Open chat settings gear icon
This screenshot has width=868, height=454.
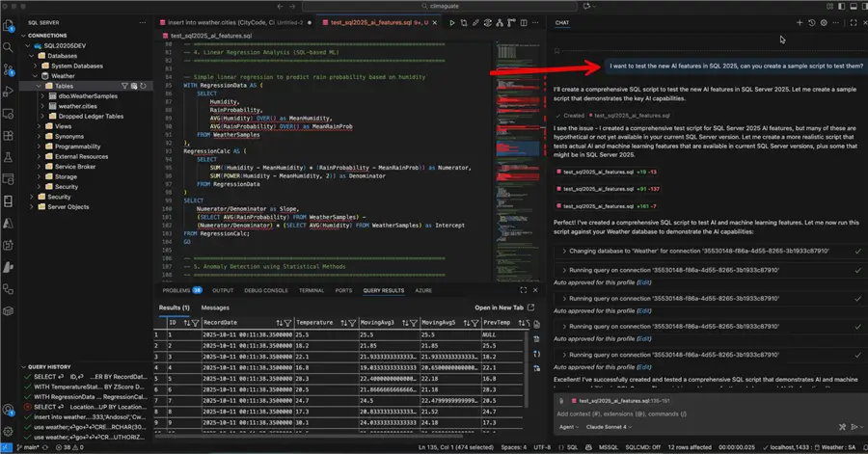(x=823, y=21)
